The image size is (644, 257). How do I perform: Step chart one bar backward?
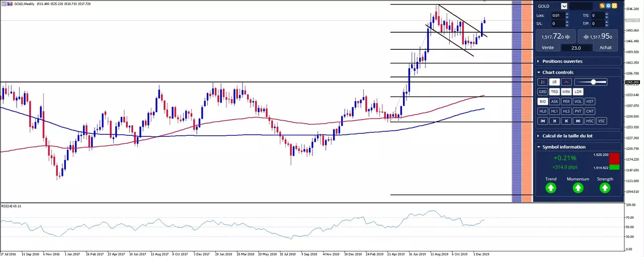554,121
